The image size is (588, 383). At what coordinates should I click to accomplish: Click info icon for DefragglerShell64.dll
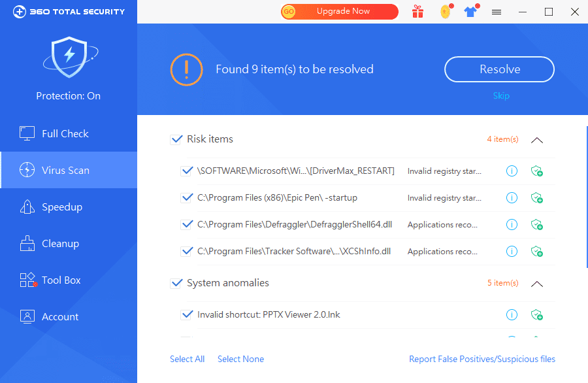(512, 225)
